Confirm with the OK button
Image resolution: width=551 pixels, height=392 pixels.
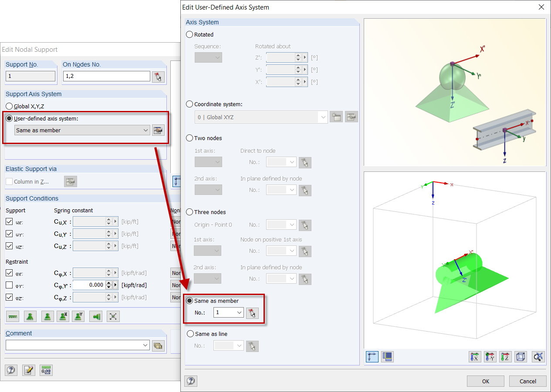(485, 381)
